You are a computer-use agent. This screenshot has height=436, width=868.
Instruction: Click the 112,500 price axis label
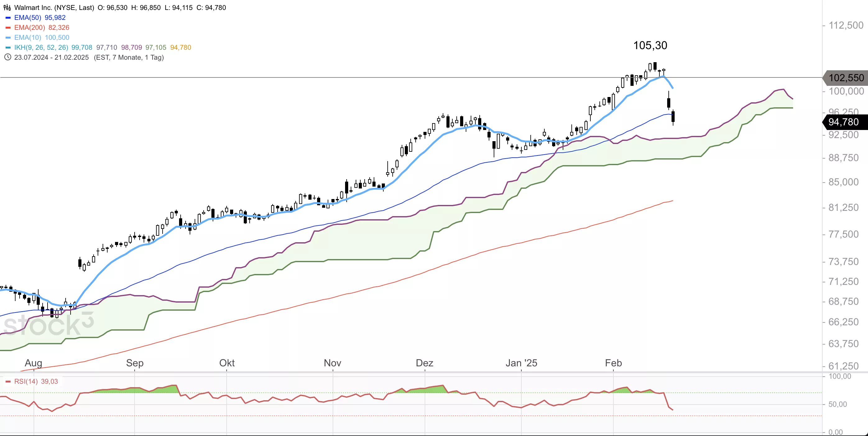tap(846, 25)
